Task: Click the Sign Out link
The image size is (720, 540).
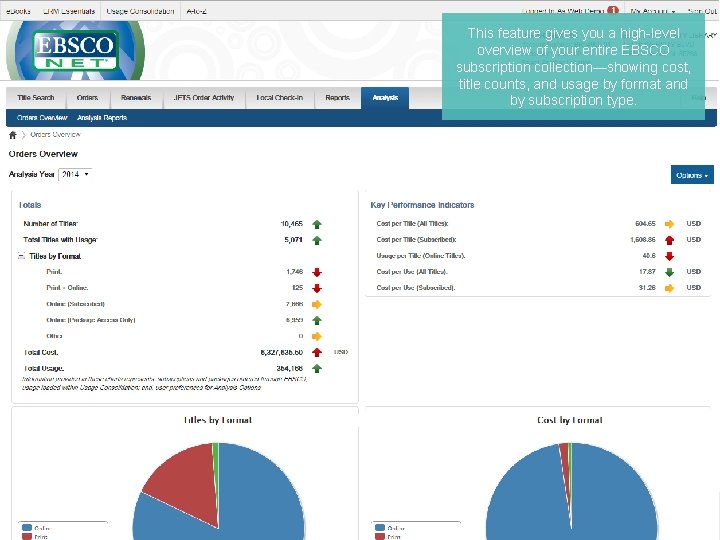Action: tap(702, 11)
